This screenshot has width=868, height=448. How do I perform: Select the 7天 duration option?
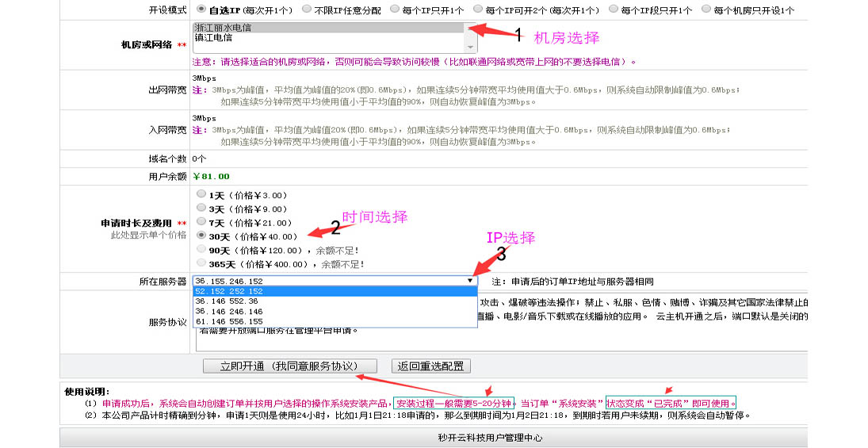[201, 222]
